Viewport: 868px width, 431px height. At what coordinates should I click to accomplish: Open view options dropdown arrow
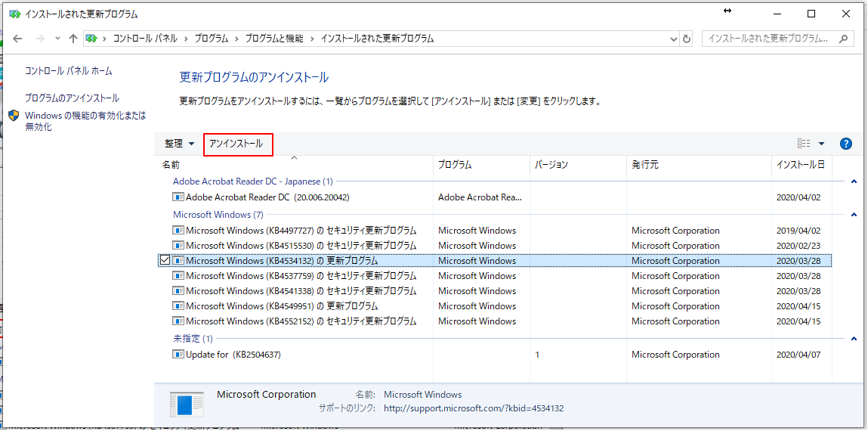821,144
